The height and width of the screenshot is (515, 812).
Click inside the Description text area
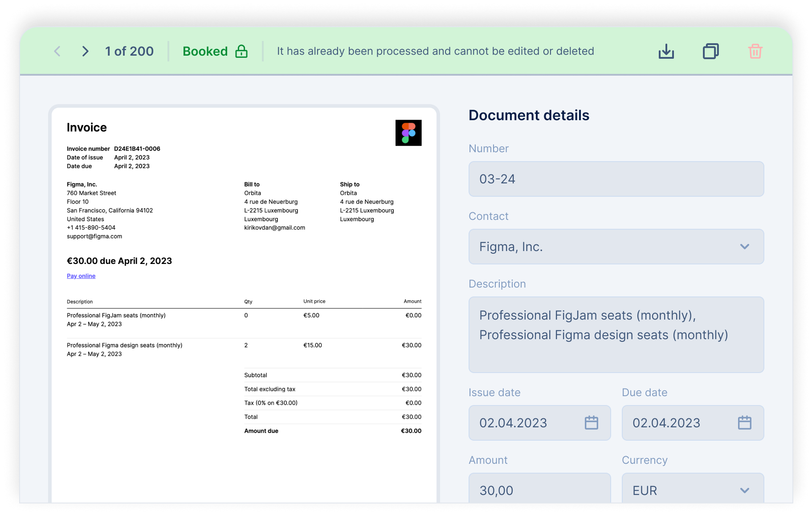coord(616,335)
